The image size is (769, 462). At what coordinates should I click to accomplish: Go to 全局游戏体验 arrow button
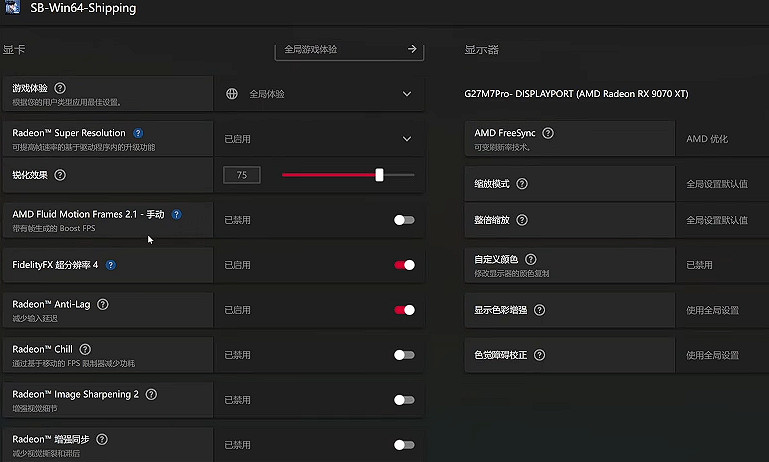(x=412, y=49)
